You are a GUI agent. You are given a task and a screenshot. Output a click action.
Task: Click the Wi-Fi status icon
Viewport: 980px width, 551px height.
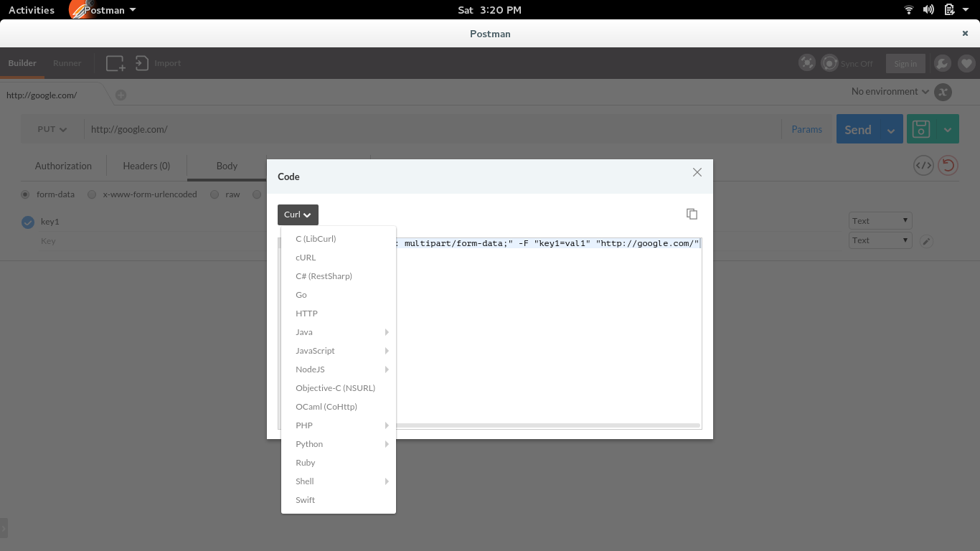point(909,10)
